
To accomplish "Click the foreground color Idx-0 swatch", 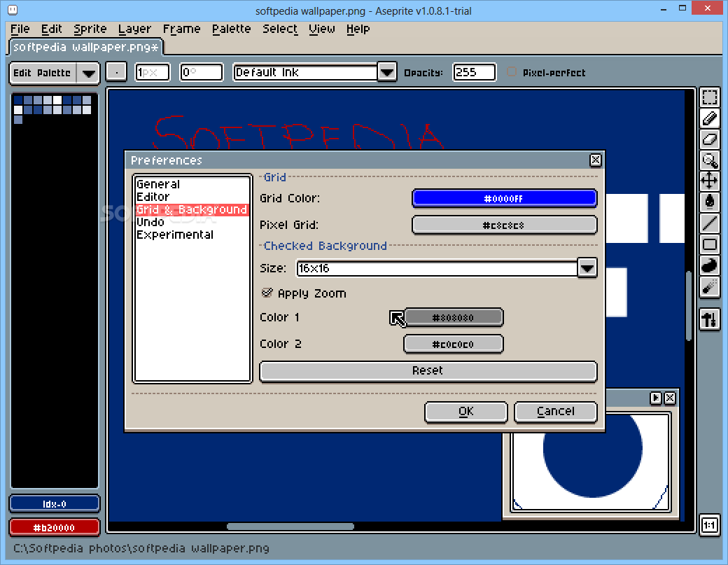I will coord(55,503).
